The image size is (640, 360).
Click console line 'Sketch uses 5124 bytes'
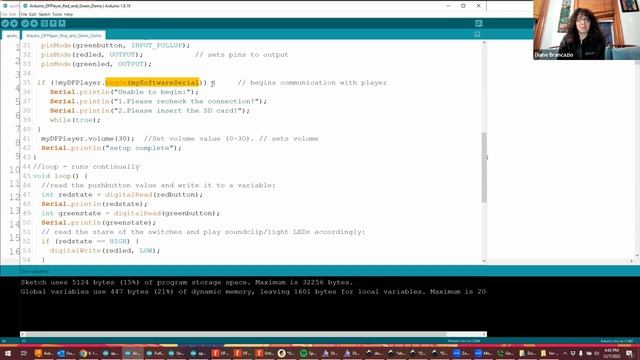(187, 282)
